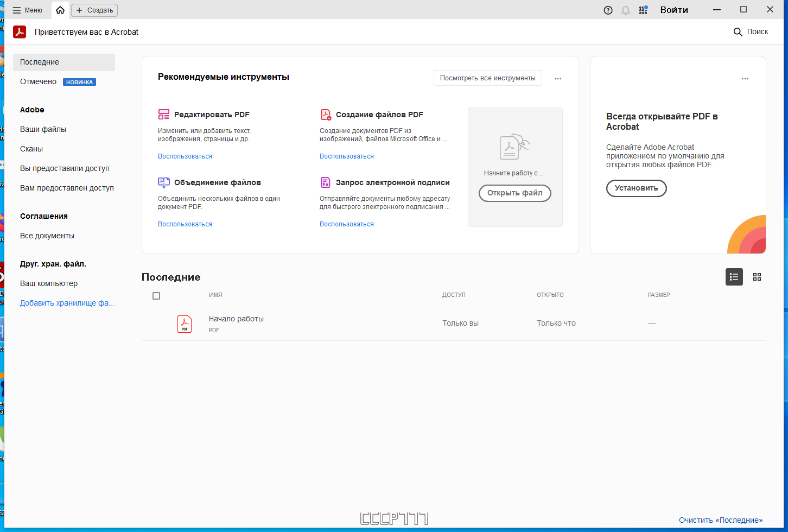Click the Поиск search magnifier icon

coord(738,32)
